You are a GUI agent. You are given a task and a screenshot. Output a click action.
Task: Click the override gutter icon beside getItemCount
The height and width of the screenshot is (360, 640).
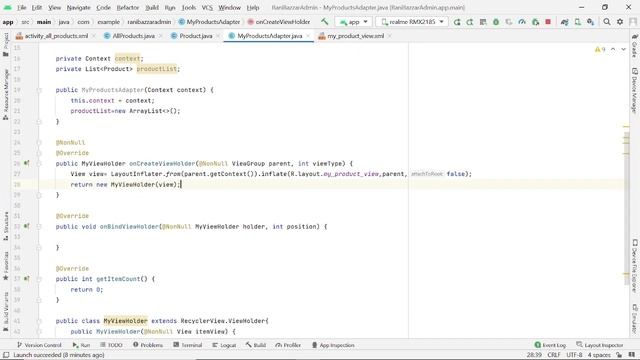click(27, 279)
